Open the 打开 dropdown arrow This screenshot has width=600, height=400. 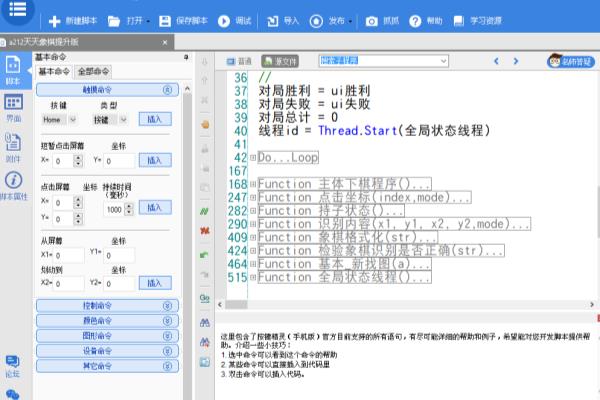(x=148, y=21)
